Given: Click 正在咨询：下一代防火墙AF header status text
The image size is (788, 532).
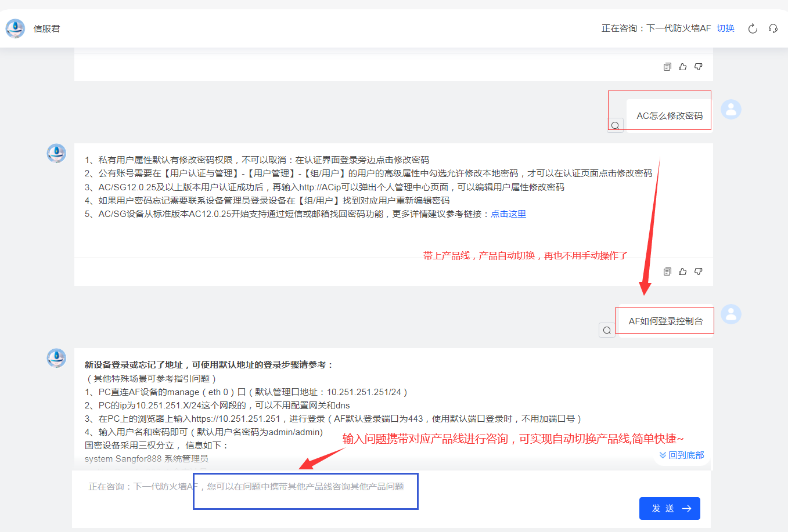Looking at the screenshot, I should pyautogui.click(x=656, y=28).
